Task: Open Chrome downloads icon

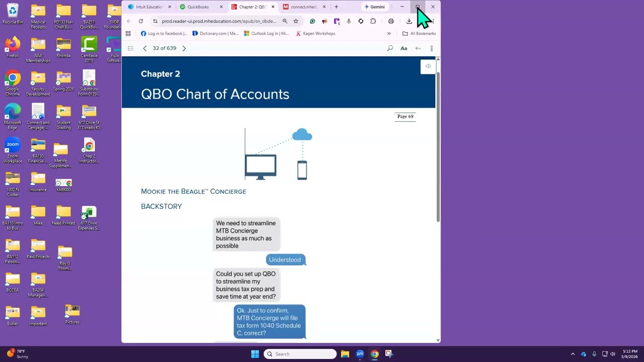Action: pyautogui.click(x=409, y=21)
